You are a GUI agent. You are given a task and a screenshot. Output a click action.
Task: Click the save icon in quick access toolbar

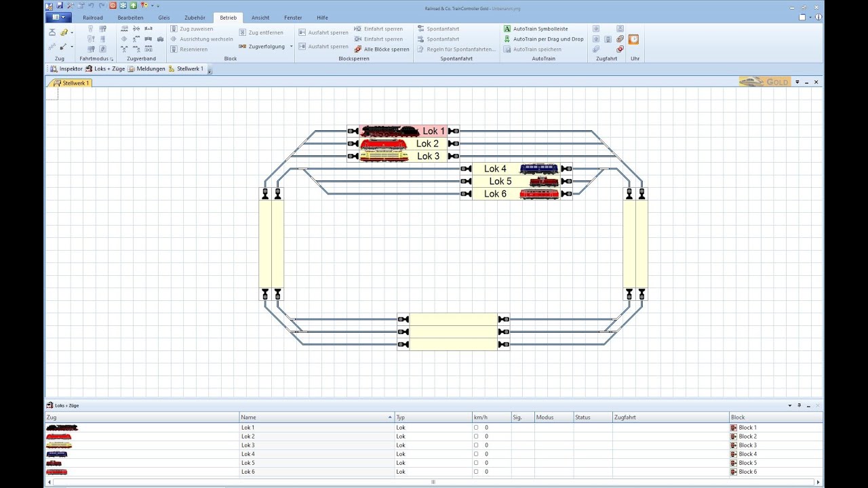[60, 5]
